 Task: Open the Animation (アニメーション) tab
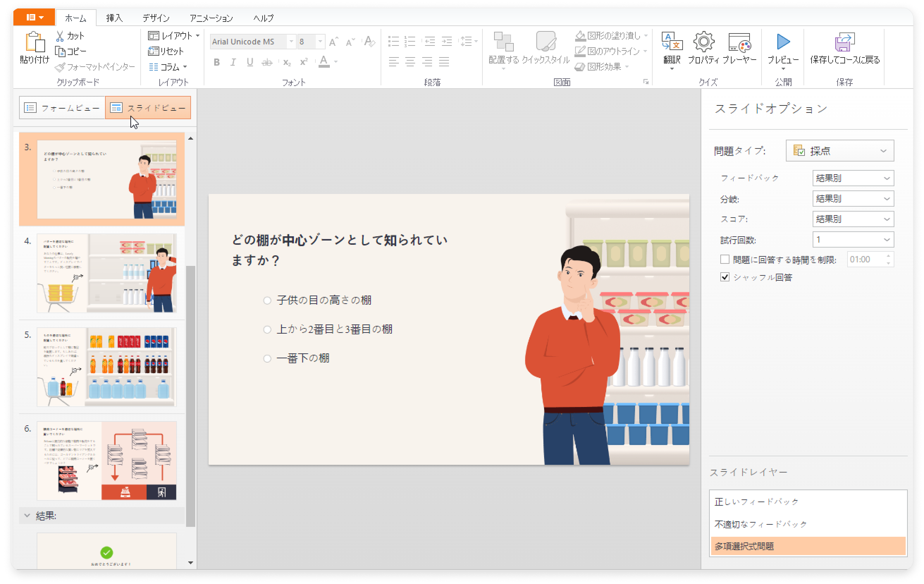[x=211, y=18]
